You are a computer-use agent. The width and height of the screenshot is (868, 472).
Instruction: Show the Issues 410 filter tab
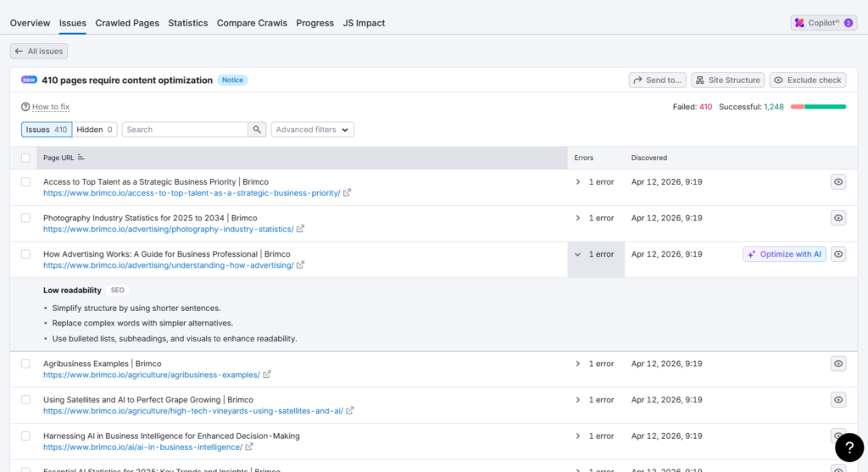(x=47, y=130)
